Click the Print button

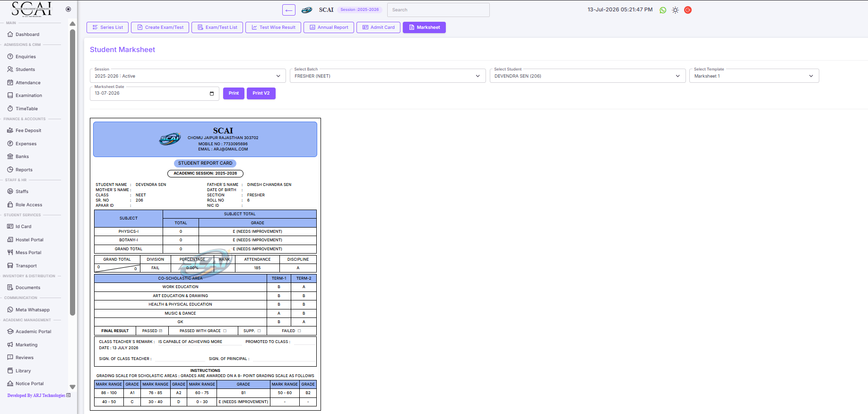[234, 93]
